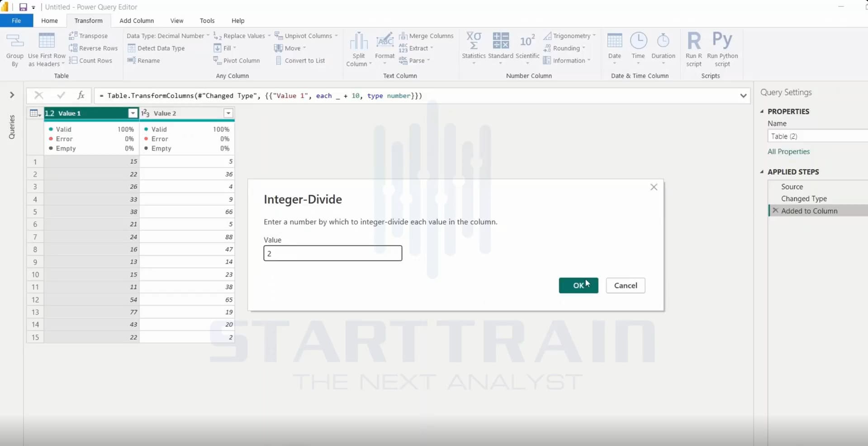Click Merge Columns
The image size is (868, 446).
[x=426, y=36]
